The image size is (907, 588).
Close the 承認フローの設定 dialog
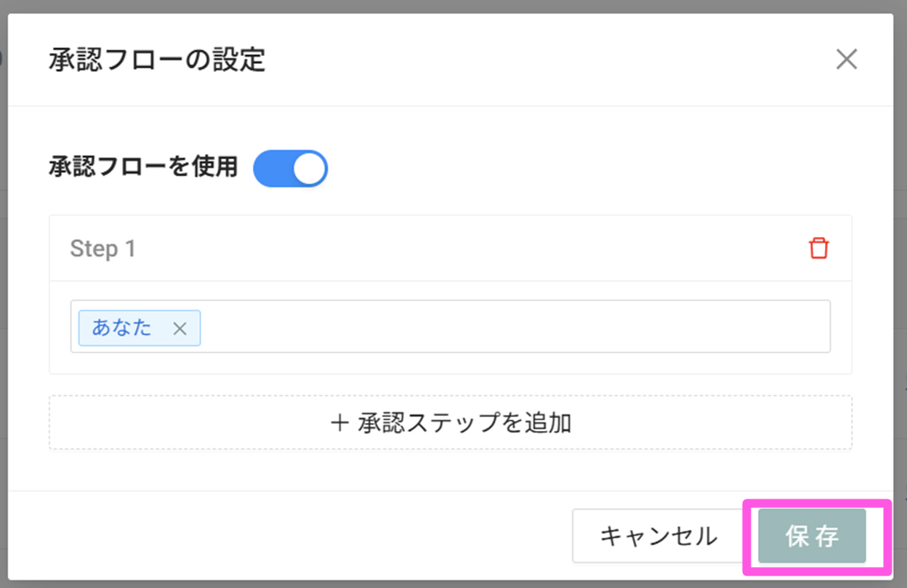tap(847, 60)
